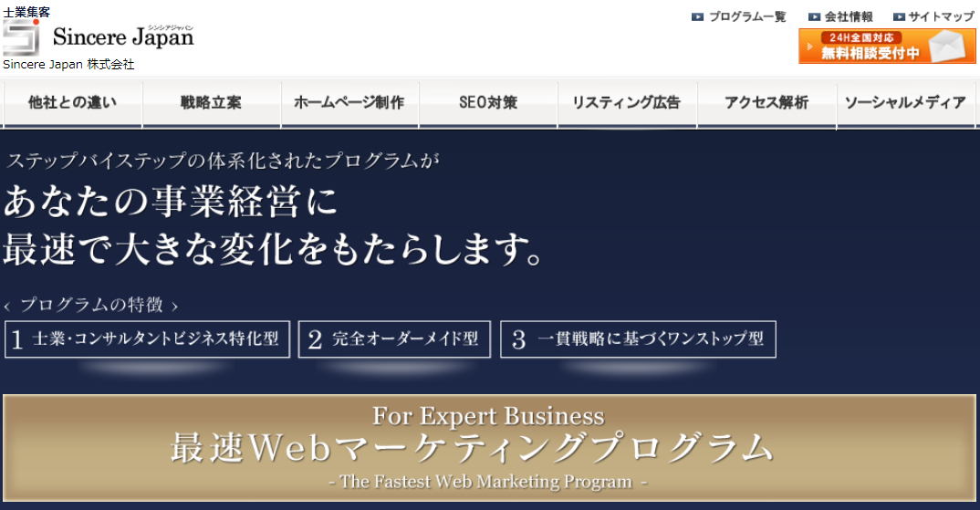
Task: Click the arrow icon beside プログラム一覧
Action: [x=697, y=16]
